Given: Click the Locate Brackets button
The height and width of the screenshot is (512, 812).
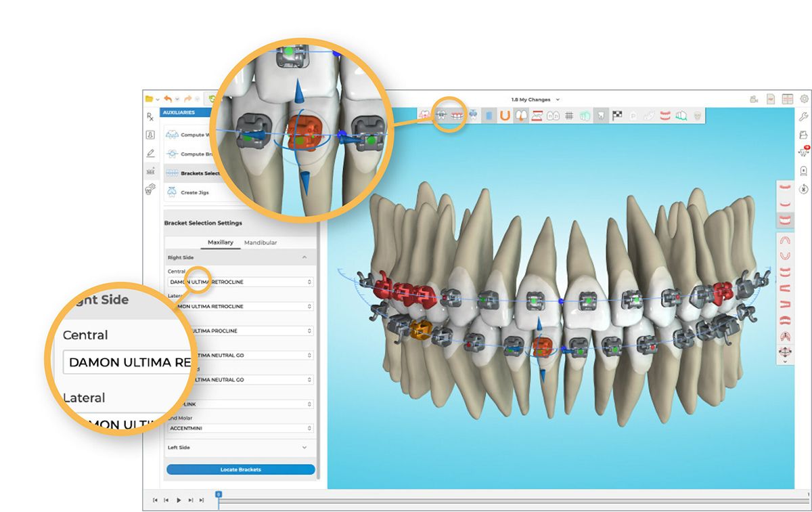Looking at the screenshot, I should point(240,469).
